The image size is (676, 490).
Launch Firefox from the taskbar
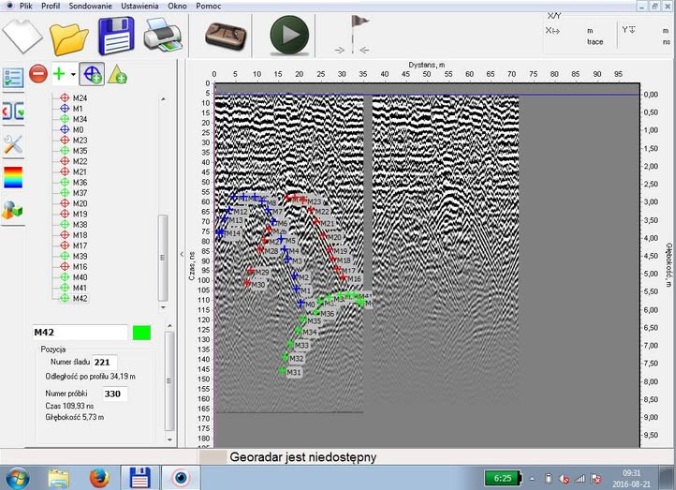point(99,478)
